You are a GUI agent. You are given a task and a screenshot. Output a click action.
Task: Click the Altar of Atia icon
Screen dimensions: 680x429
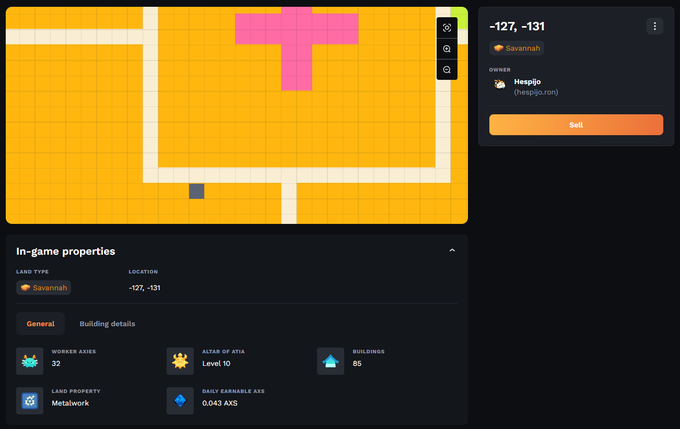click(180, 361)
